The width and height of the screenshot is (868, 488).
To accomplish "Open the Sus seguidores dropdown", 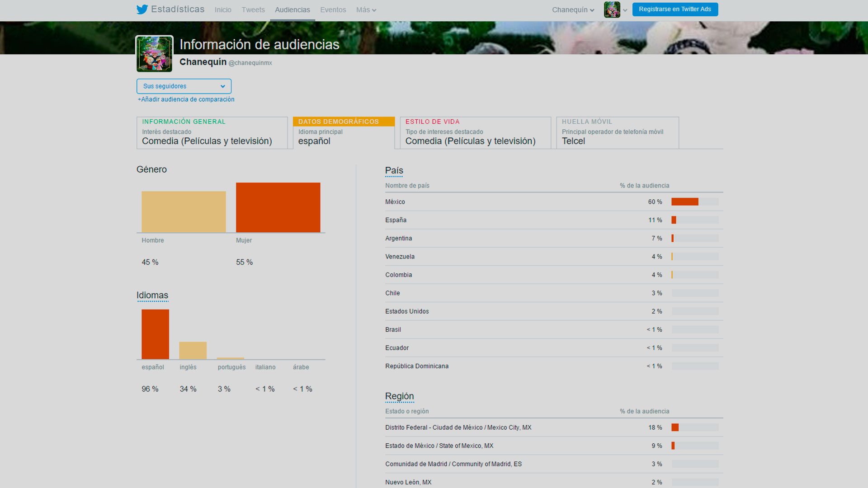I will click(184, 86).
